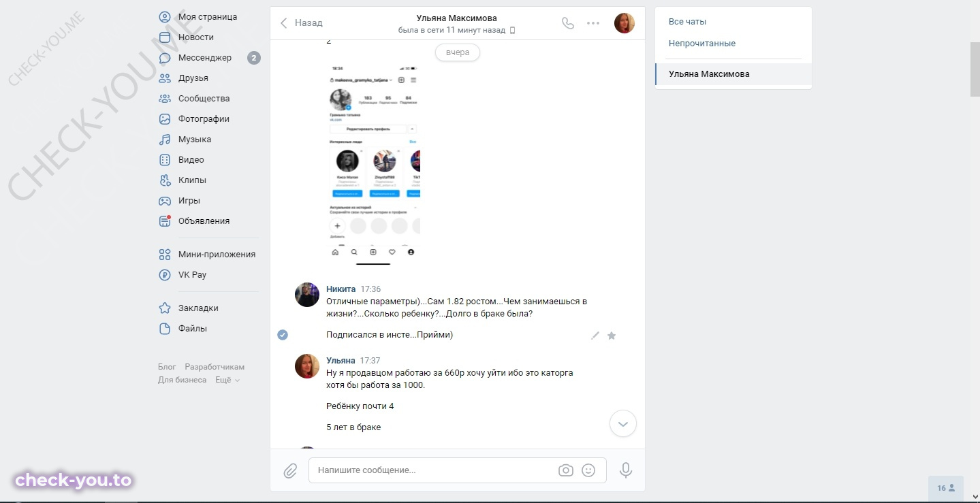The height and width of the screenshot is (503, 980).
Task: Open the Files document icon
Action: click(x=165, y=329)
